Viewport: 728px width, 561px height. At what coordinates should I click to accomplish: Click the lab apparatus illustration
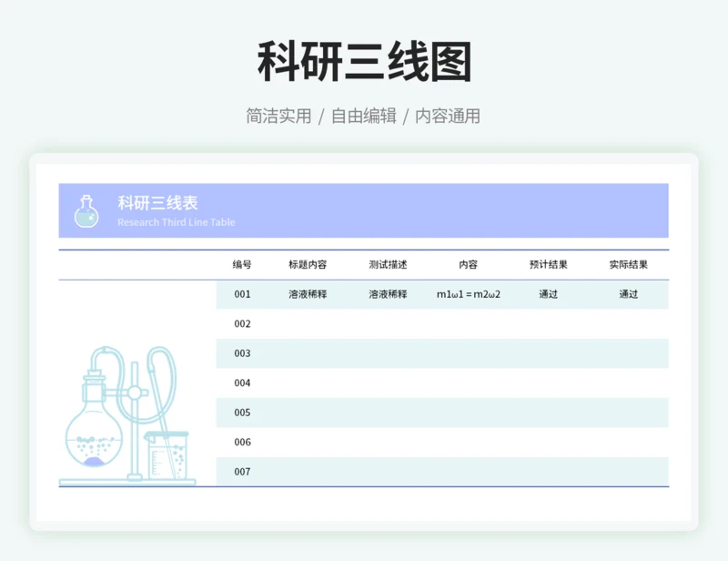point(127,415)
